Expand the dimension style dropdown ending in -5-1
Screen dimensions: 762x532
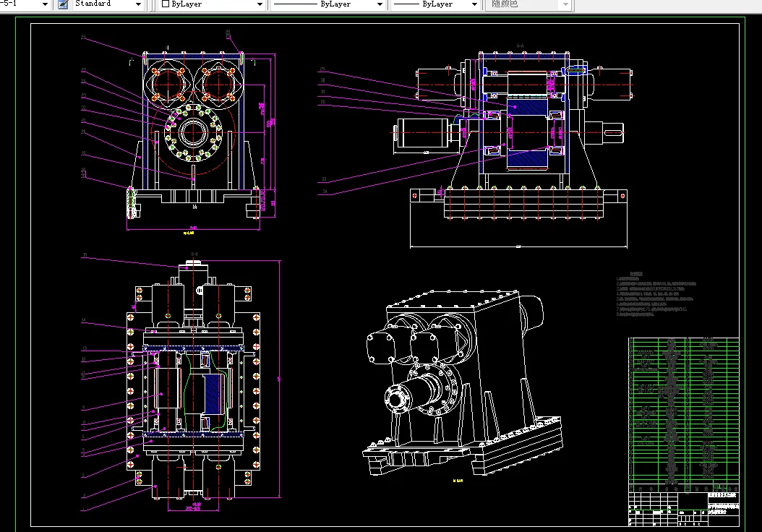44,4
